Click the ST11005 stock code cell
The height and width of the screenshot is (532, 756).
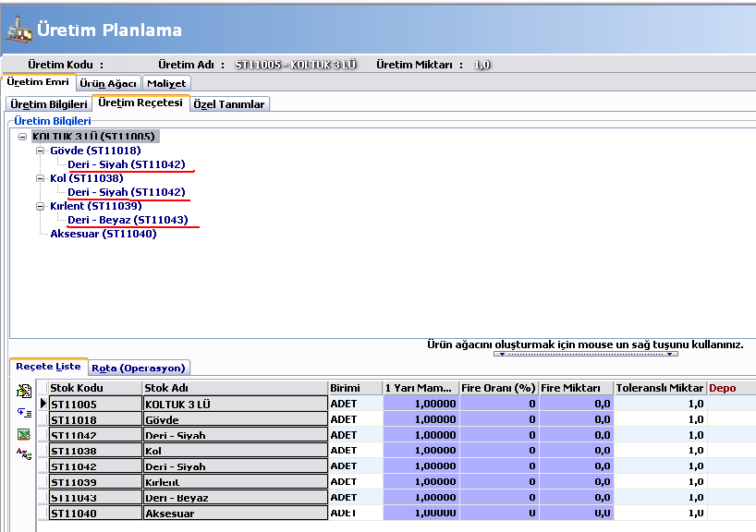(95, 404)
